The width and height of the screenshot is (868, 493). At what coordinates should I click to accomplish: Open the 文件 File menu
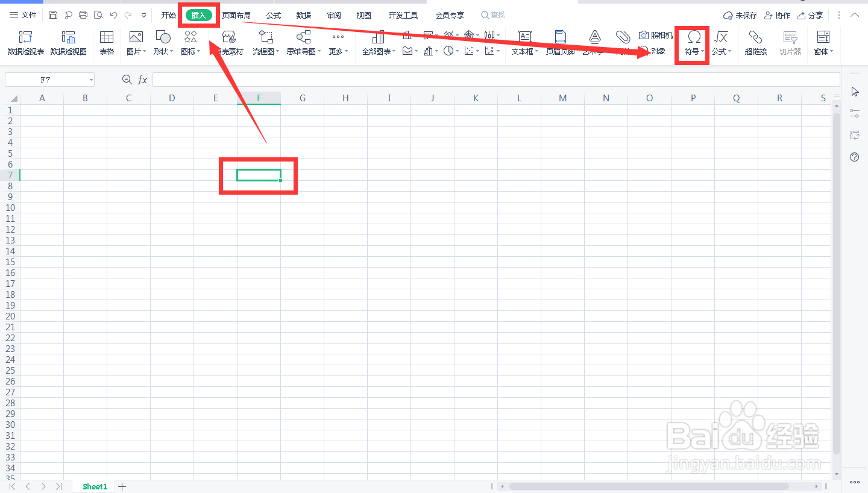coord(23,15)
